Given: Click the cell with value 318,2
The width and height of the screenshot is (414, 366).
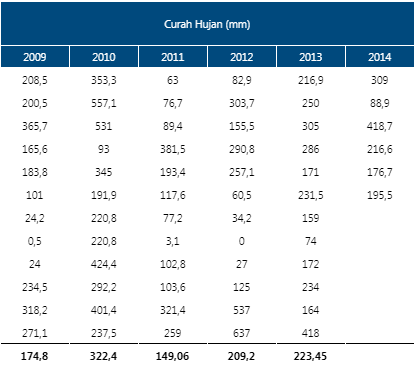Looking at the screenshot, I should pos(35,310).
